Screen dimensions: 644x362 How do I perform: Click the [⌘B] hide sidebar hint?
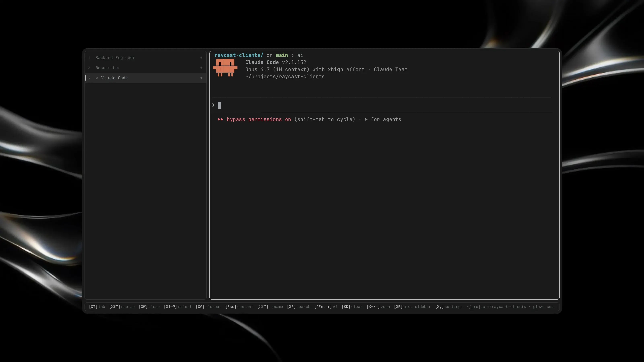[412, 307]
